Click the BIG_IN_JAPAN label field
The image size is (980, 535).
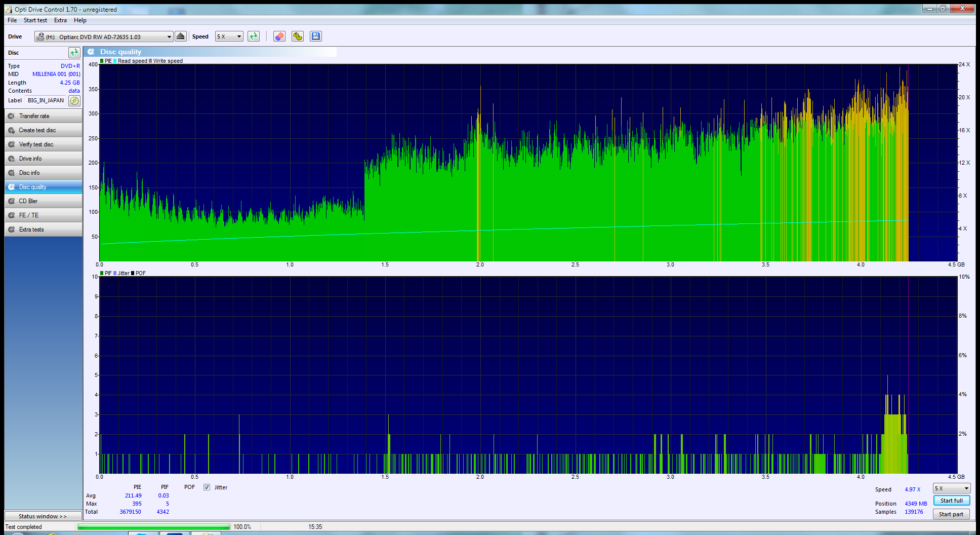pyautogui.click(x=46, y=101)
